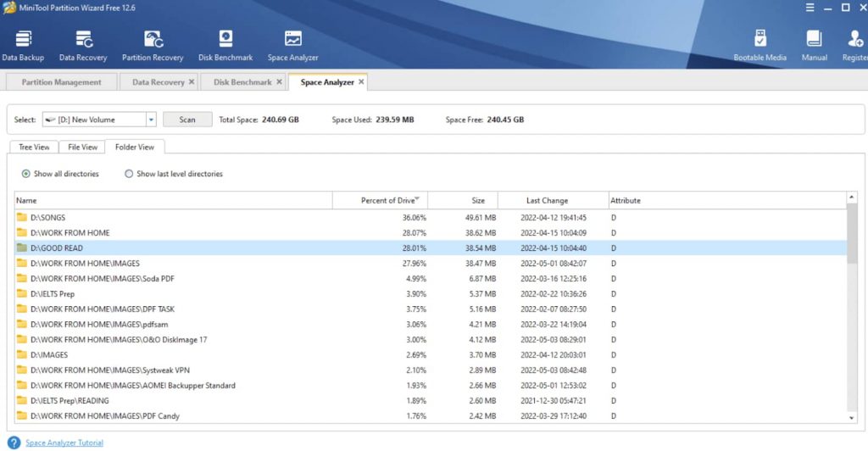This screenshot has width=868, height=451.
Task: Switch to Disk Benchmark tab
Action: pos(242,82)
